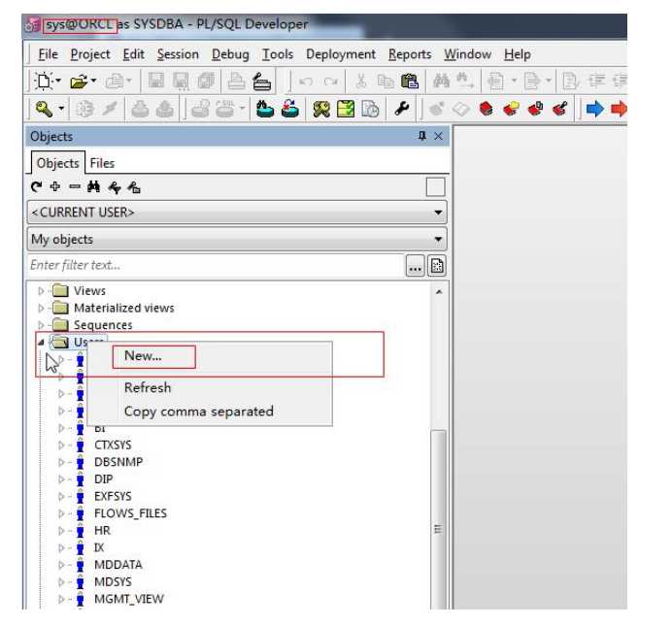Collapse the Users folder
The image size is (672, 626).
pos(41,342)
